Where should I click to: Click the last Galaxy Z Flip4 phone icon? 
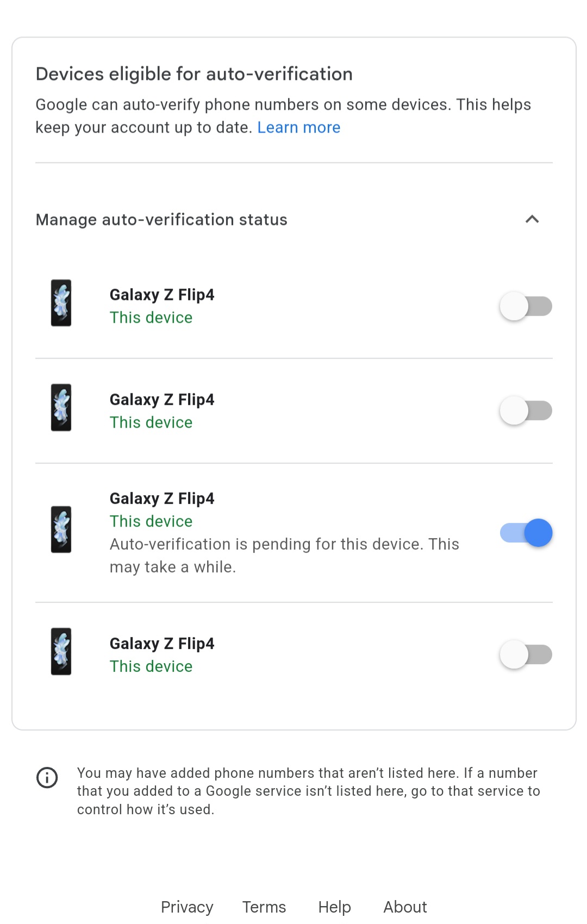[x=61, y=651]
